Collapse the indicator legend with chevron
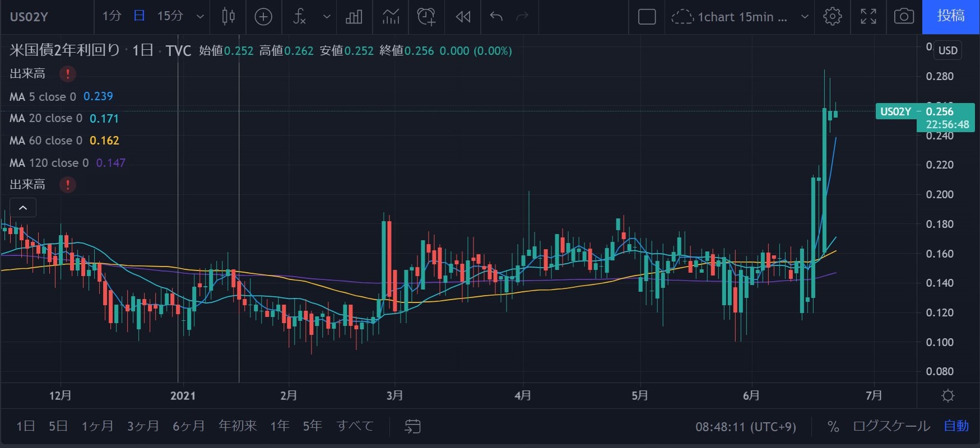980x448 pixels. (x=23, y=208)
